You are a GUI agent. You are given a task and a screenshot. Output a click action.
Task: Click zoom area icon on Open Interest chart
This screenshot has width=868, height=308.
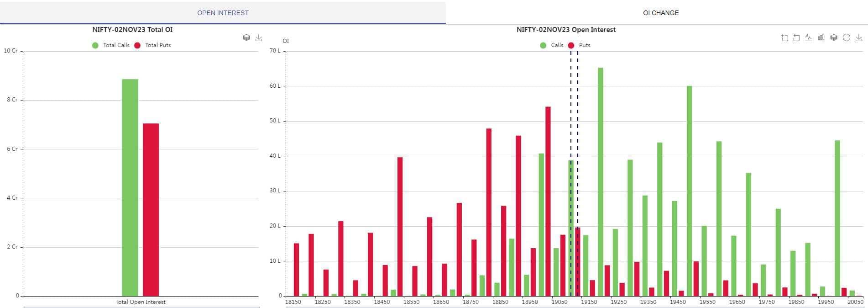point(784,38)
